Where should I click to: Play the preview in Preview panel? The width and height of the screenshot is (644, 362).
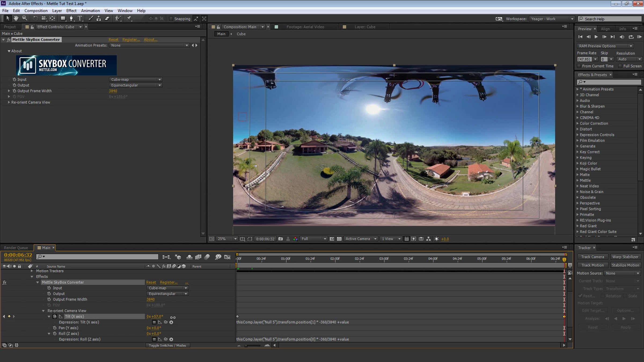[x=596, y=37]
